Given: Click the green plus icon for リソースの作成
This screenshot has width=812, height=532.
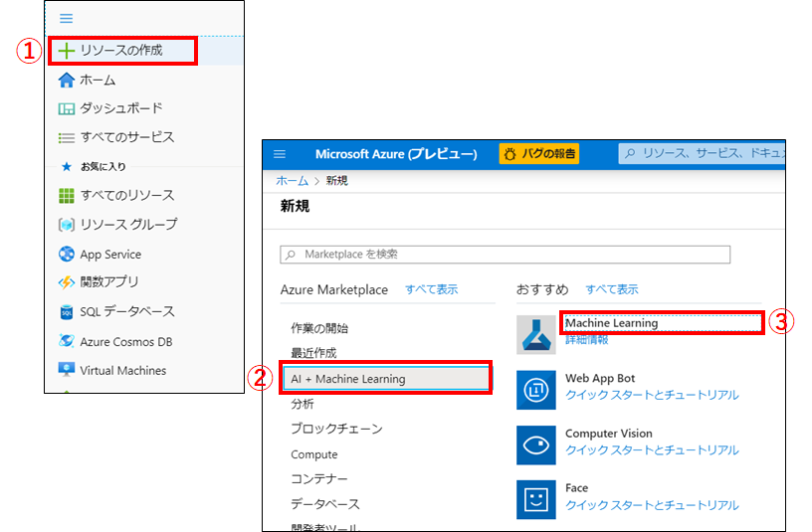Looking at the screenshot, I should tap(67, 51).
